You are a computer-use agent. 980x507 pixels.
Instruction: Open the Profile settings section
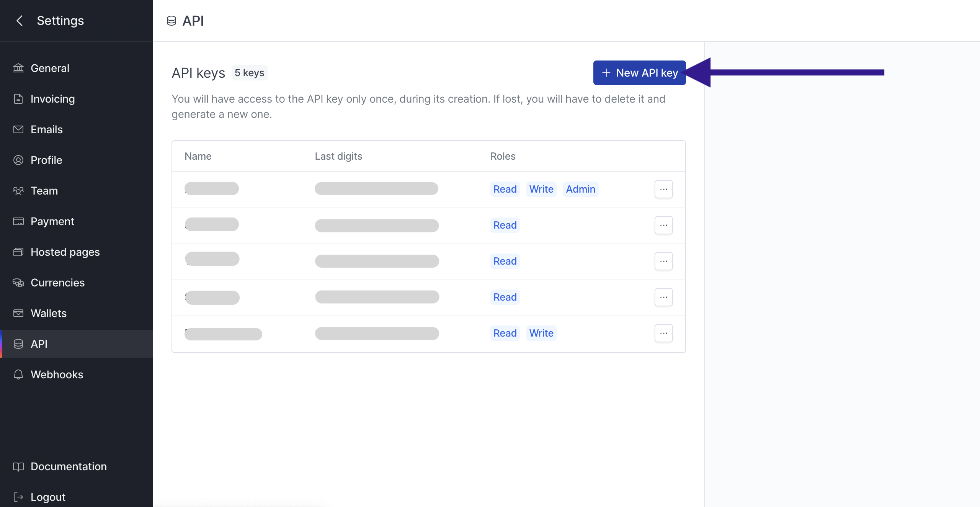tap(46, 160)
